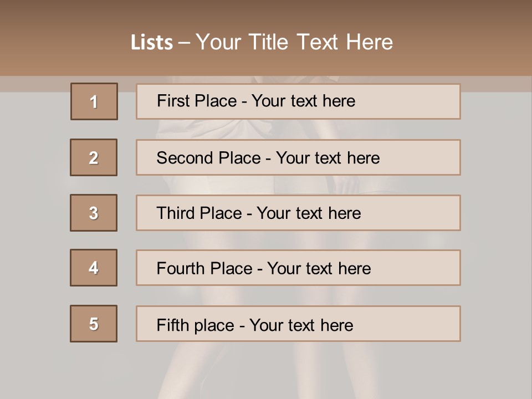Viewport: 532px width, 399px height.
Task: Select the "Second Place" label text
Action: pos(208,158)
